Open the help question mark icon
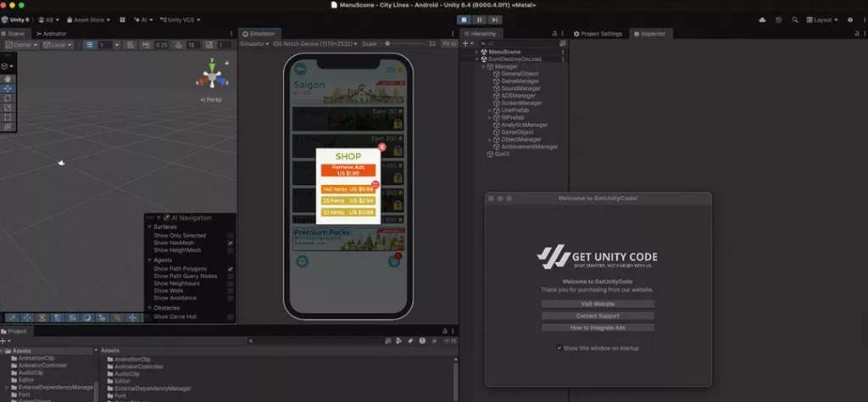Image resolution: width=868 pixels, height=402 pixels. pos(850,20)
